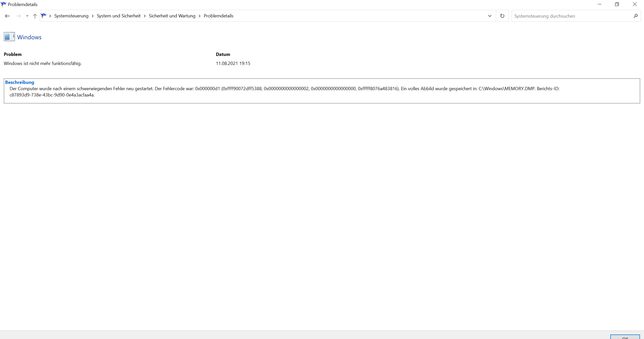Open the Beschreibung section header link
The height and width of the screenshot is (339, 644).
point(20,82)
